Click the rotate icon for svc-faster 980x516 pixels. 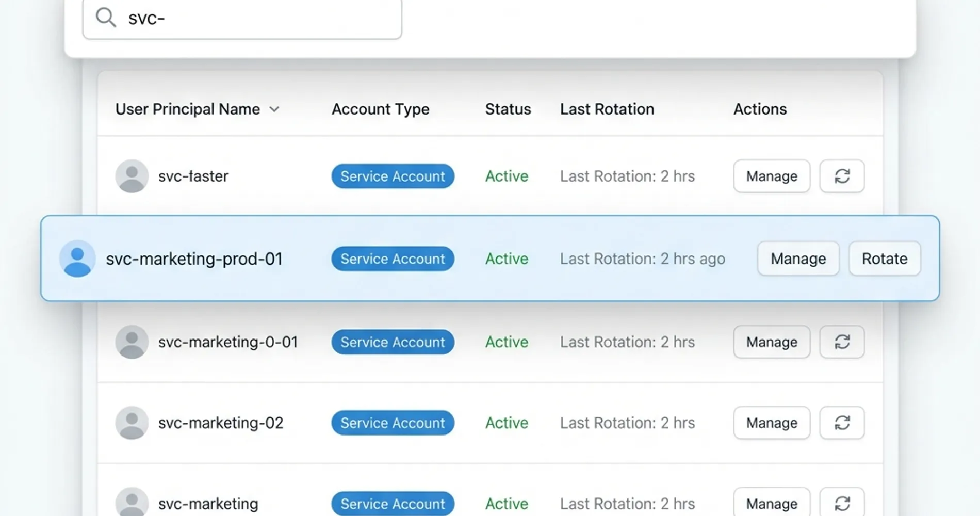click(842, 176)
